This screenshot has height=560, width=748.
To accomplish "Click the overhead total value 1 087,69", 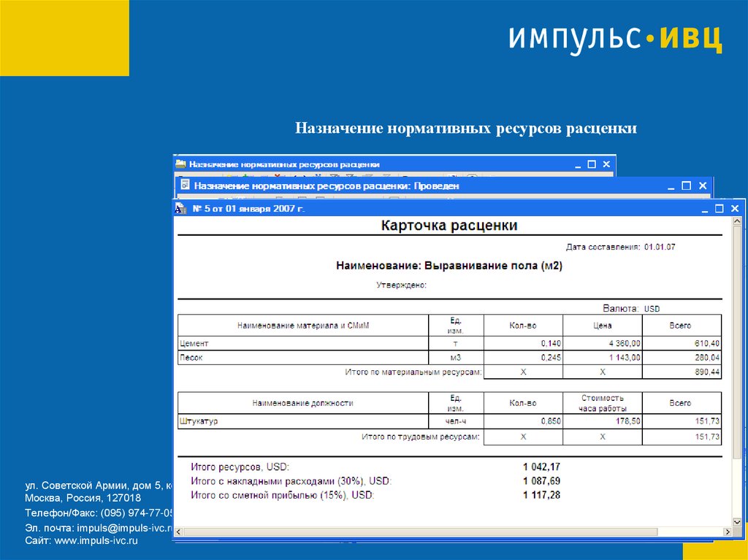I will [541, 481].
